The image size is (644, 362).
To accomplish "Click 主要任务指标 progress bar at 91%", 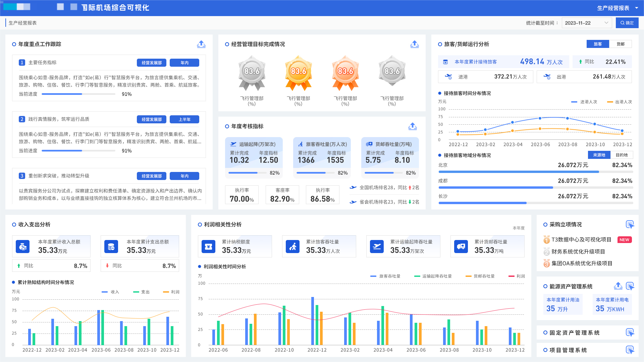I will [78, 94].
